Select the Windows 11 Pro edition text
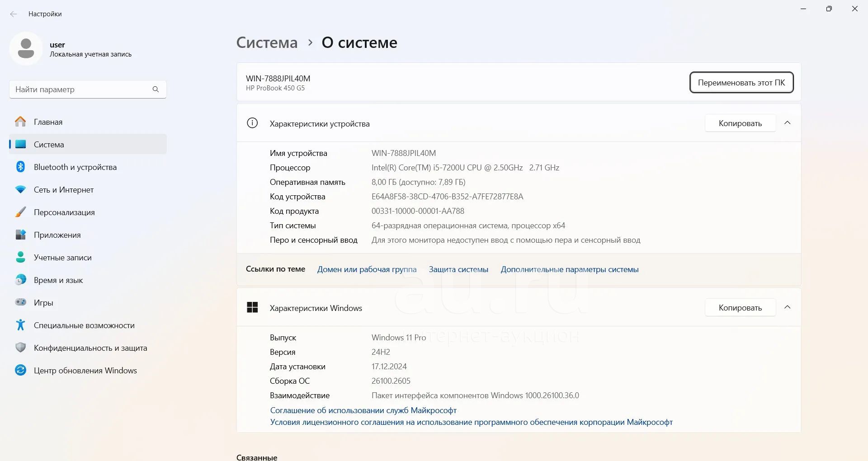Viewport: 868px width, 461px height. 399,338
